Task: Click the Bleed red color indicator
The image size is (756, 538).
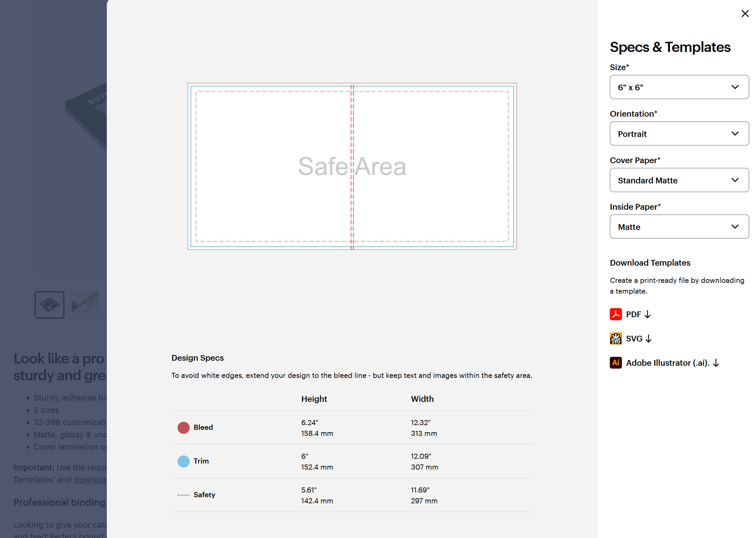Action: pos(183,427)
